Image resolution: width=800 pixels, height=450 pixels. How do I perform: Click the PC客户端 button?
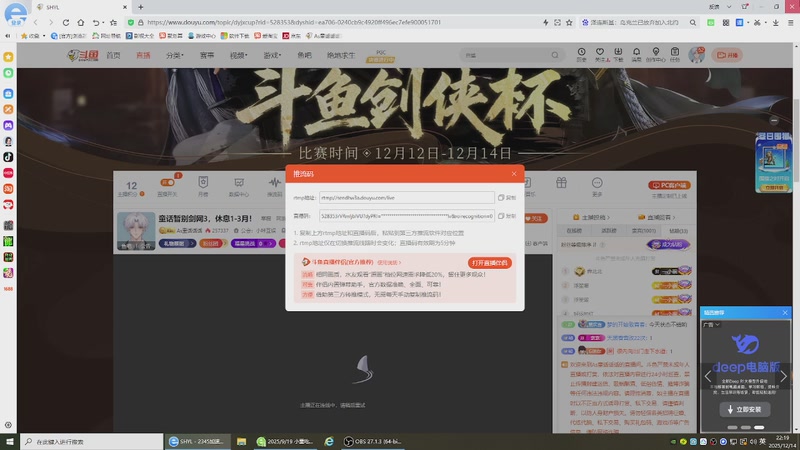point(669,185)
